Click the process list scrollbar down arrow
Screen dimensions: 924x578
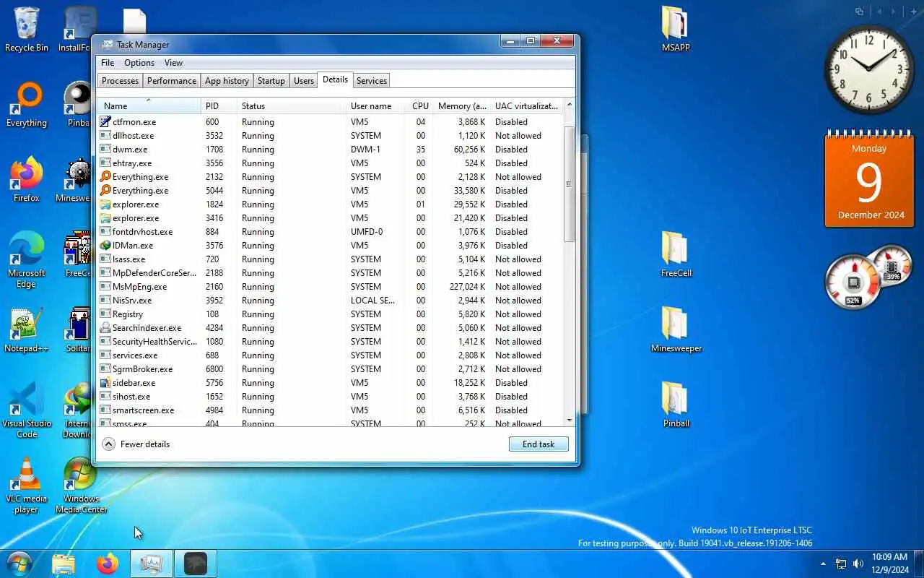[569, 420]
